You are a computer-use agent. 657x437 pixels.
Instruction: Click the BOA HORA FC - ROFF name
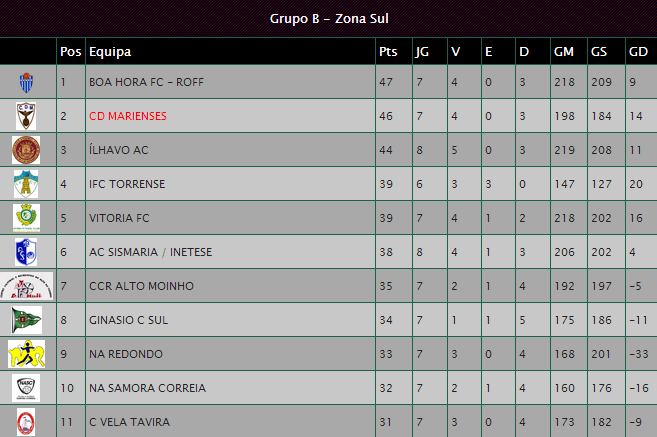pos(146,82)
